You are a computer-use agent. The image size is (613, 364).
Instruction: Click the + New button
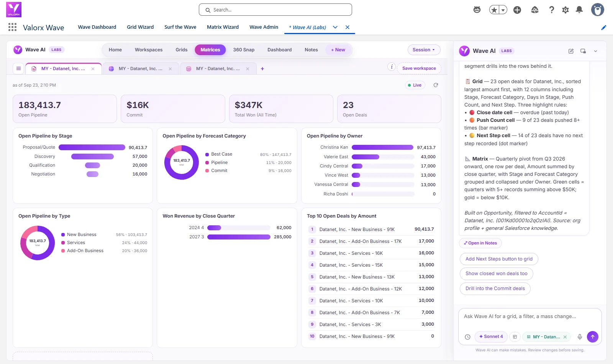(338, 50)
